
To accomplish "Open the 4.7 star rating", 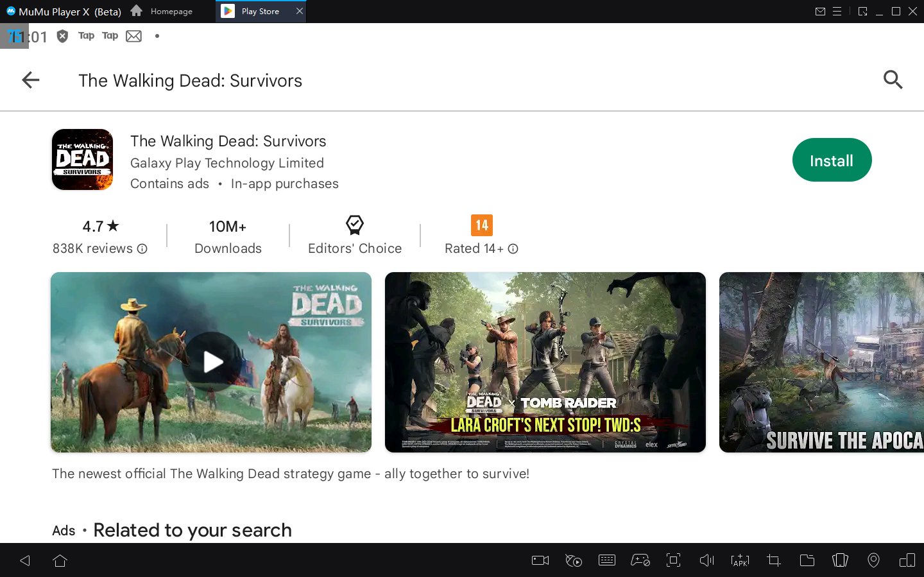I will [x=101, y=227].
